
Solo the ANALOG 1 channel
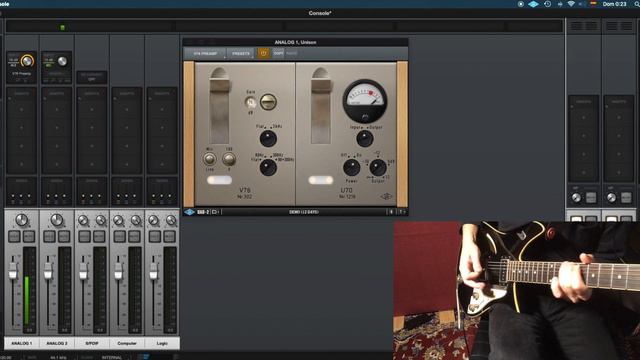pyautogui.click(x=14, y=236)
